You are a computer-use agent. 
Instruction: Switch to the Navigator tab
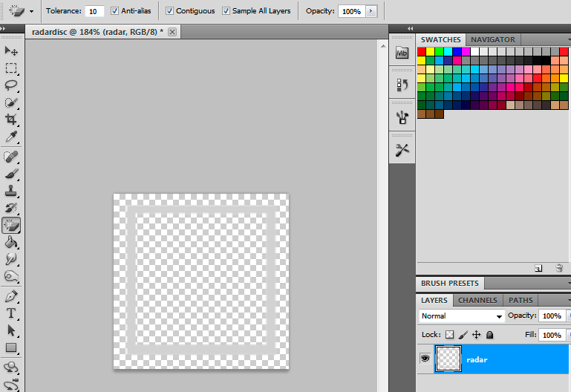493,39
